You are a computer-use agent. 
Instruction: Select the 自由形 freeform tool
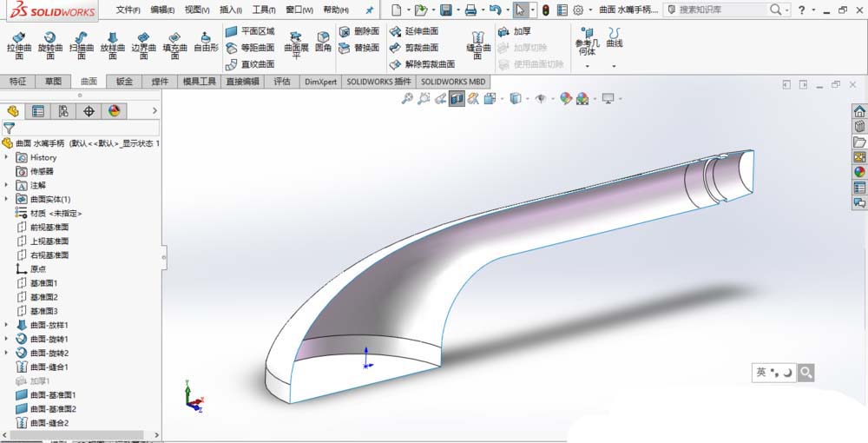(206, 42)
